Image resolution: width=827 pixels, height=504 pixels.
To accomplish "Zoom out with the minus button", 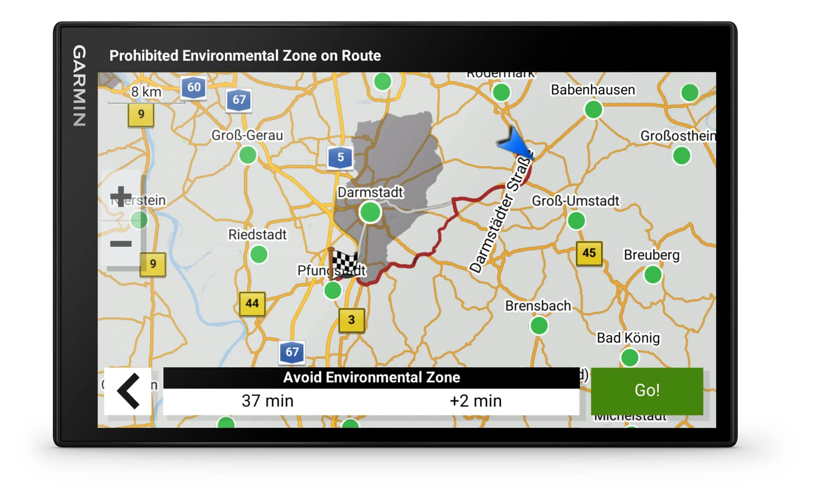I will (121, 244).
